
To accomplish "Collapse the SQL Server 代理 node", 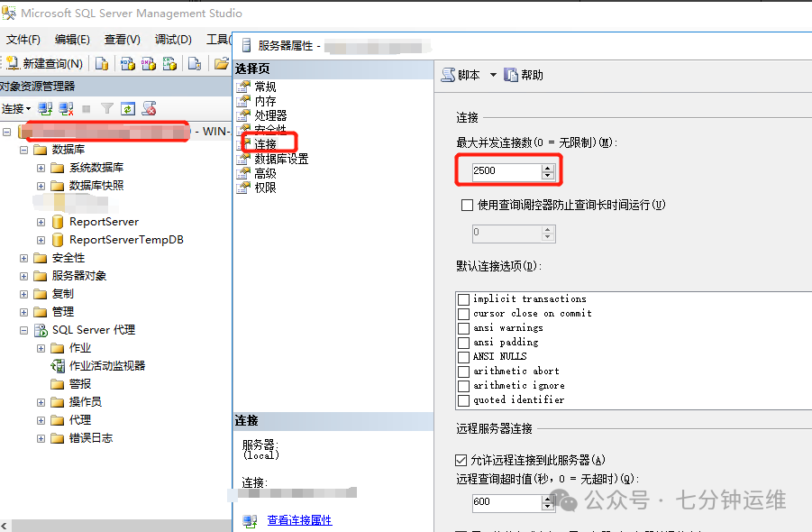I will click(x=23, y=330).
